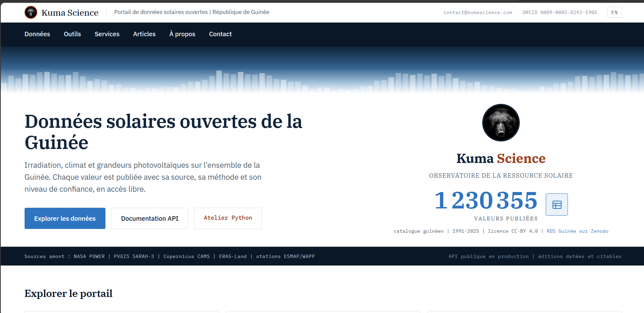644x313 pixels.
Task: Open Documentation API
Action: coord(149,218)
